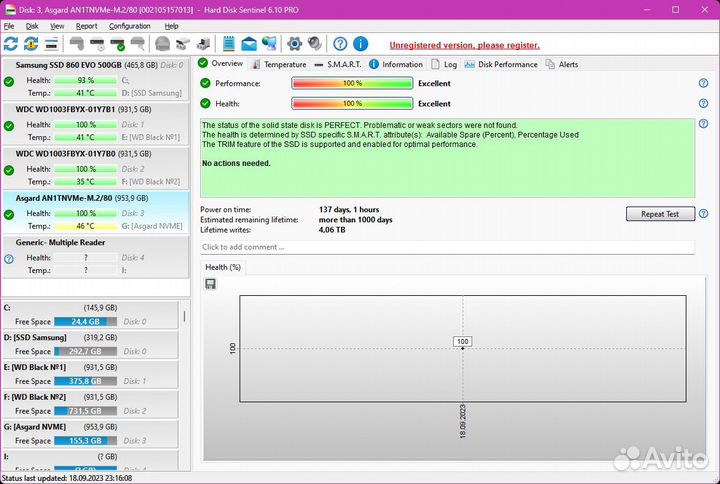Click the speaker sound toolbar icon
The height and width of the screenshot is (484, 720).
pyautogui.click(x=315, y=44)
